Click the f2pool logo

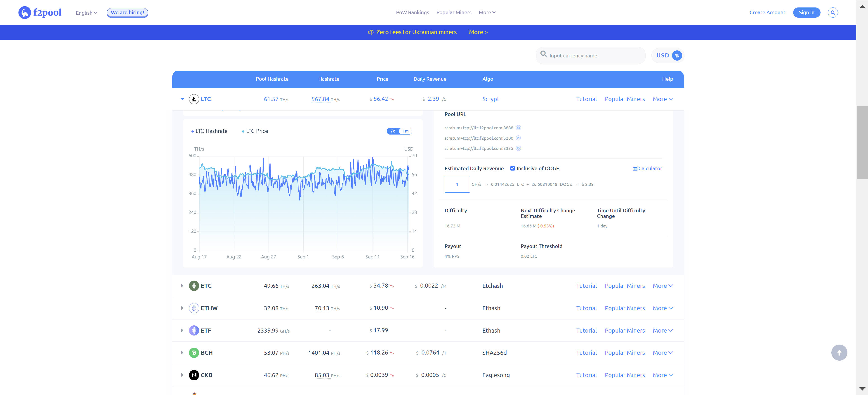[x=40, y=12]
